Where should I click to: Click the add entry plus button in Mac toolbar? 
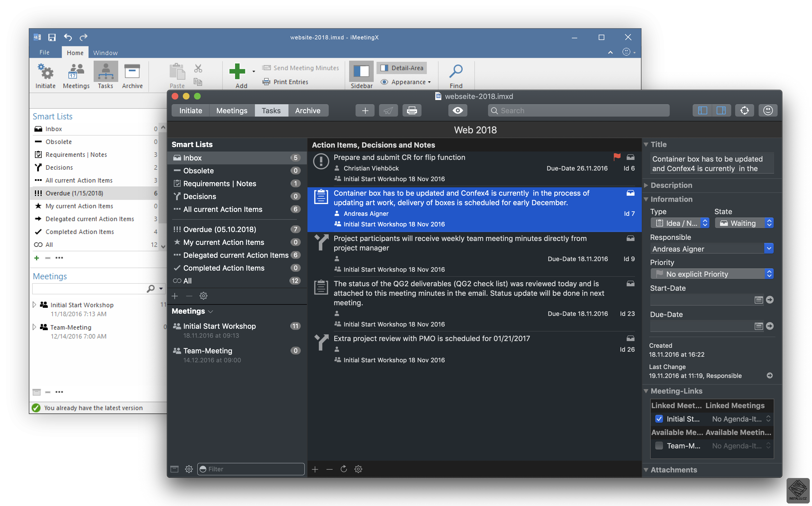(365, 110)
